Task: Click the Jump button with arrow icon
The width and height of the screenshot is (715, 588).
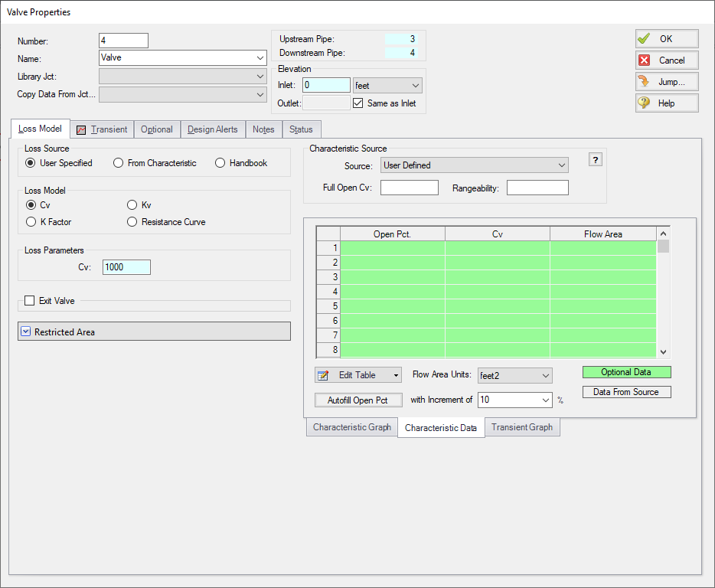Action: coord(666,82)
